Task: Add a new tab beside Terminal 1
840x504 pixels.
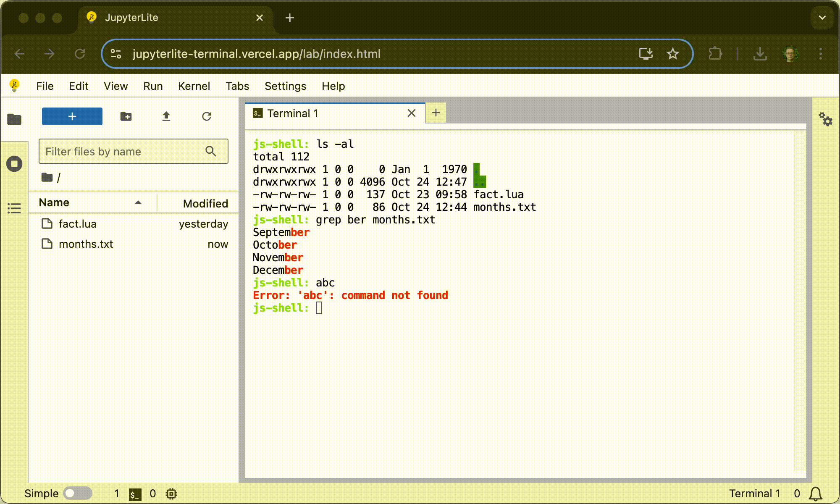Action: click(436, 113)
